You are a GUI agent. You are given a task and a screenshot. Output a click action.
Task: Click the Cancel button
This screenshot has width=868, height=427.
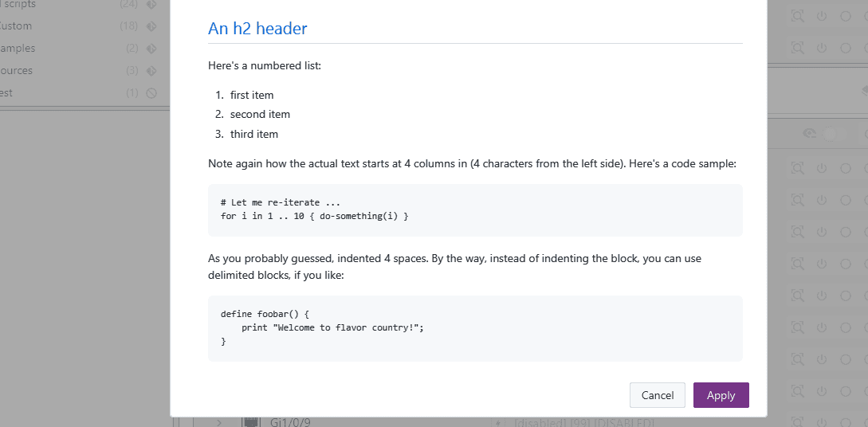[x=657, y=395]
